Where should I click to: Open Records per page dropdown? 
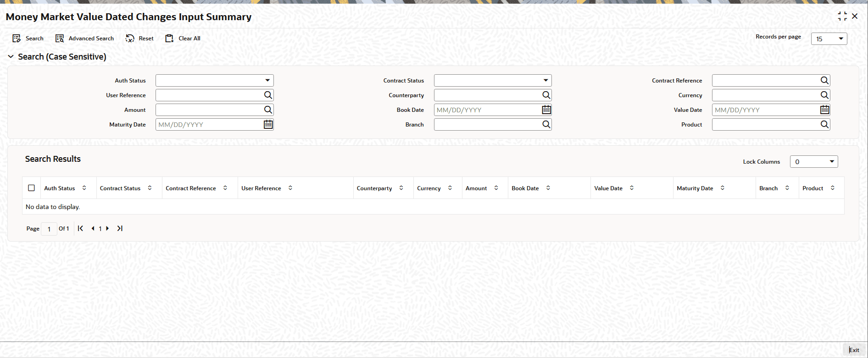point(829,39)
